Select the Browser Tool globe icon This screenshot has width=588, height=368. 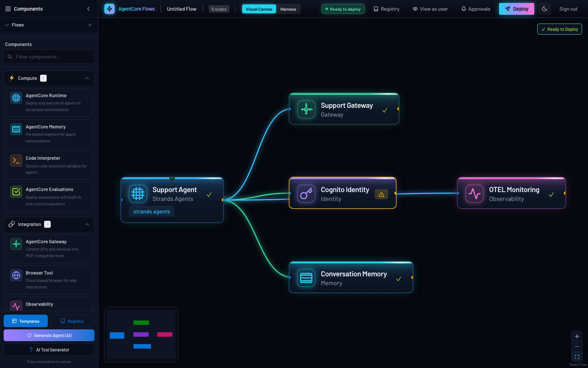[16, 275]
